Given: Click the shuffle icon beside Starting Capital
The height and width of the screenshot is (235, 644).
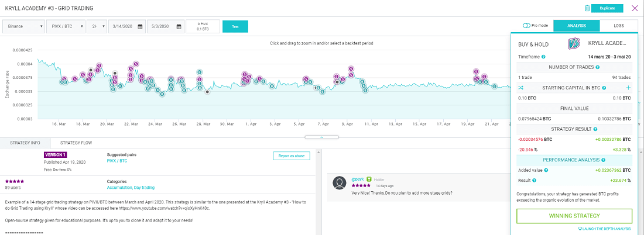Looking at the screenshot, I should (x=521, y=88).
